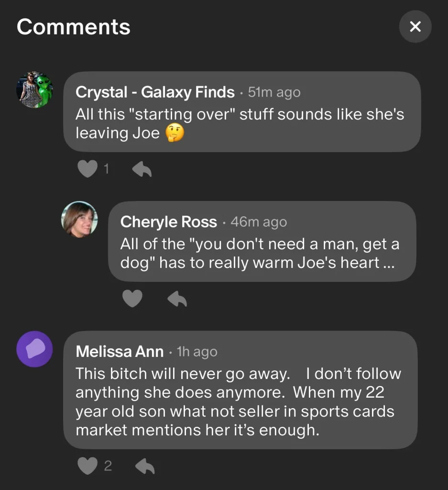Viewport: 448px width, 490px height.
Task: Select Cheryle's "get a dog" reply text
Action: (x=258, y=253)
